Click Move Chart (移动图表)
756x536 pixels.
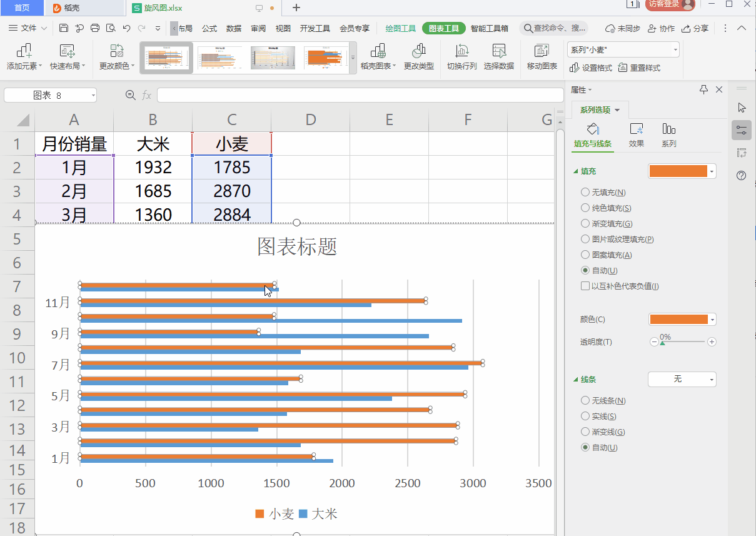(x=542, y=58)
